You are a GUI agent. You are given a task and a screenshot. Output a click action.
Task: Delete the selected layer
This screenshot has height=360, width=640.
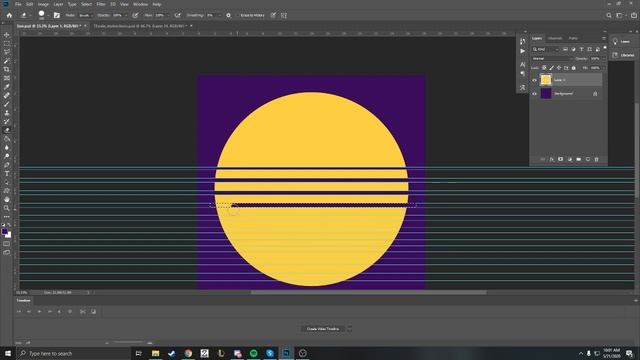coord(596,159)
